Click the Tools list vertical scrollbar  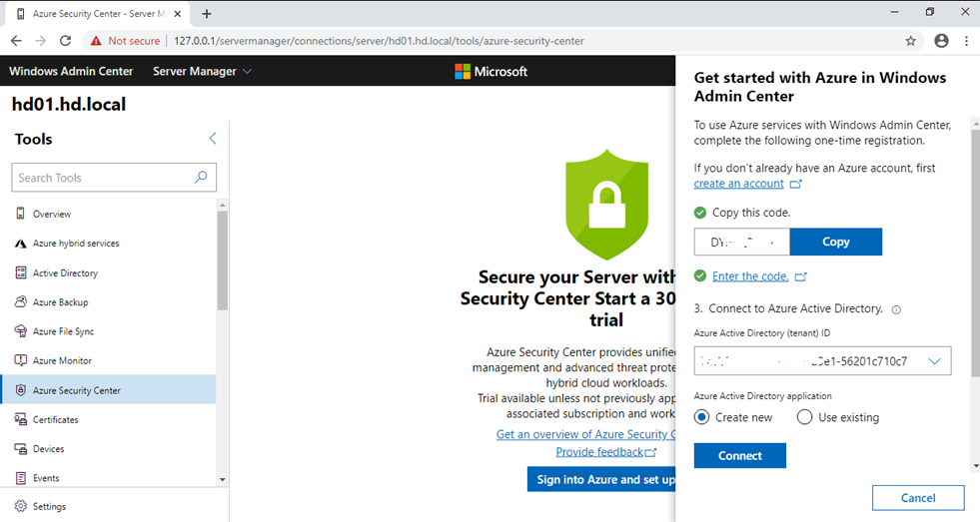click(222, 260)
